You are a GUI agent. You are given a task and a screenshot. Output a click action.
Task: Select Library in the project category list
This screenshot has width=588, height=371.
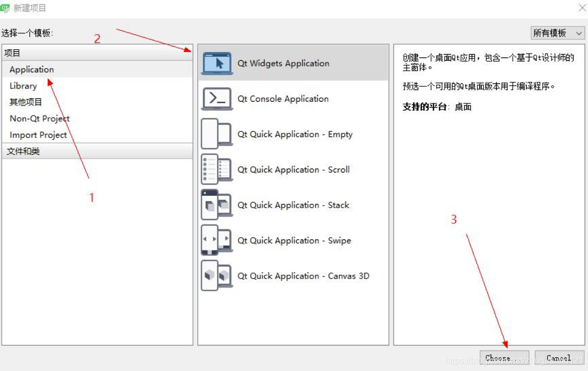click(x=97, y=86)
